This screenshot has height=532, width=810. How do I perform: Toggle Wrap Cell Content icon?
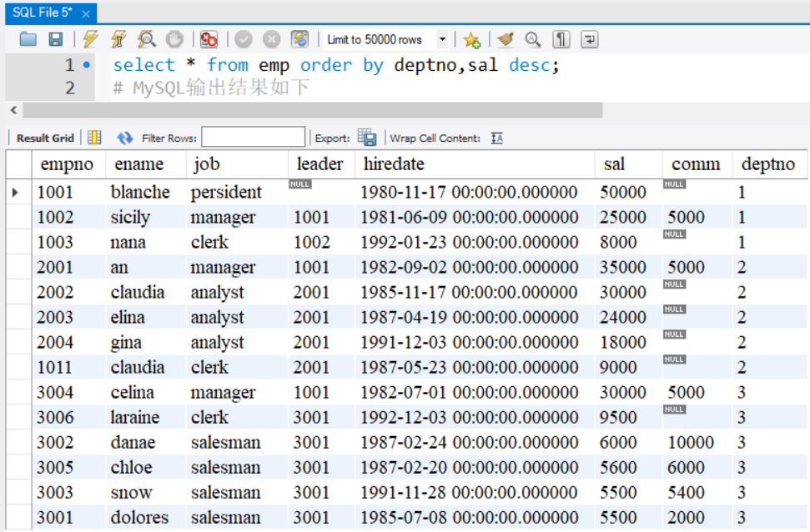click(497, 138)
